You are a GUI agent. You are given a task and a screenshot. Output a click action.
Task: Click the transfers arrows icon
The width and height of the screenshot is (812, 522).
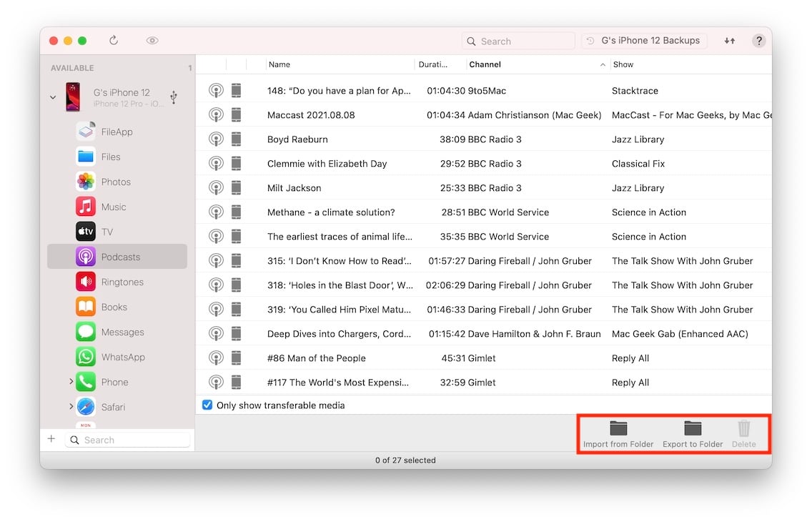[x=730, y=40]
